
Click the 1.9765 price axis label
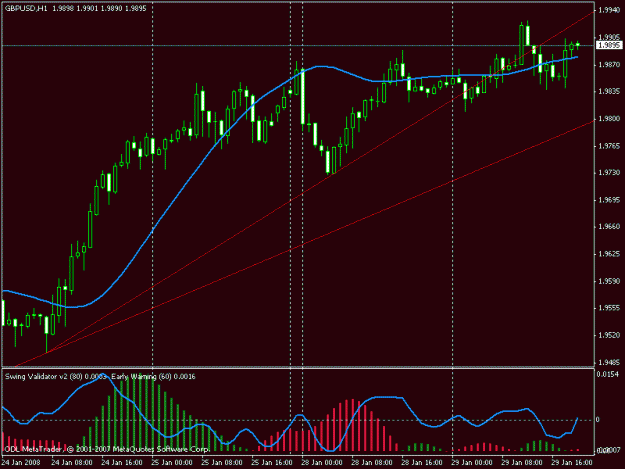tap(609, 146)
